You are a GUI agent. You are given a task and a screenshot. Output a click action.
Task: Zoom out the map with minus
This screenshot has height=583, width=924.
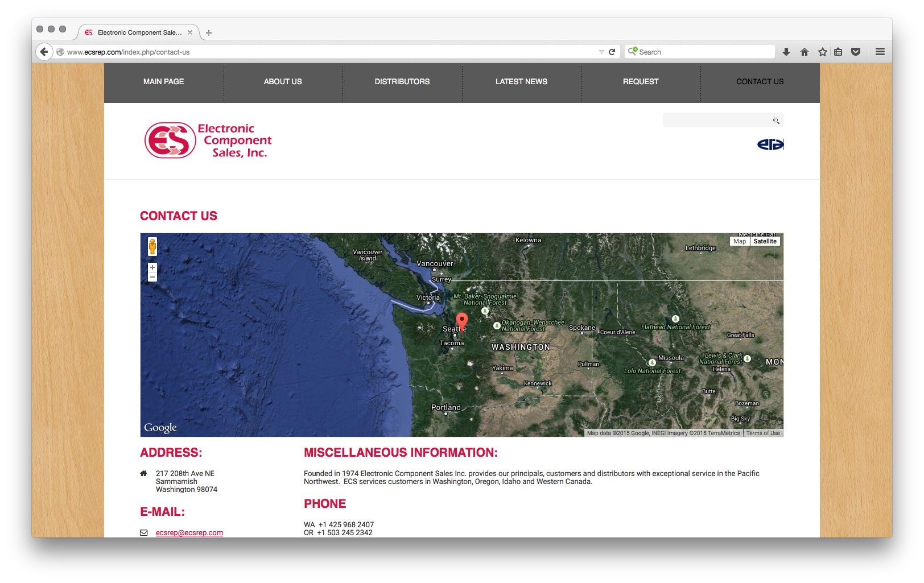(152, 277)
